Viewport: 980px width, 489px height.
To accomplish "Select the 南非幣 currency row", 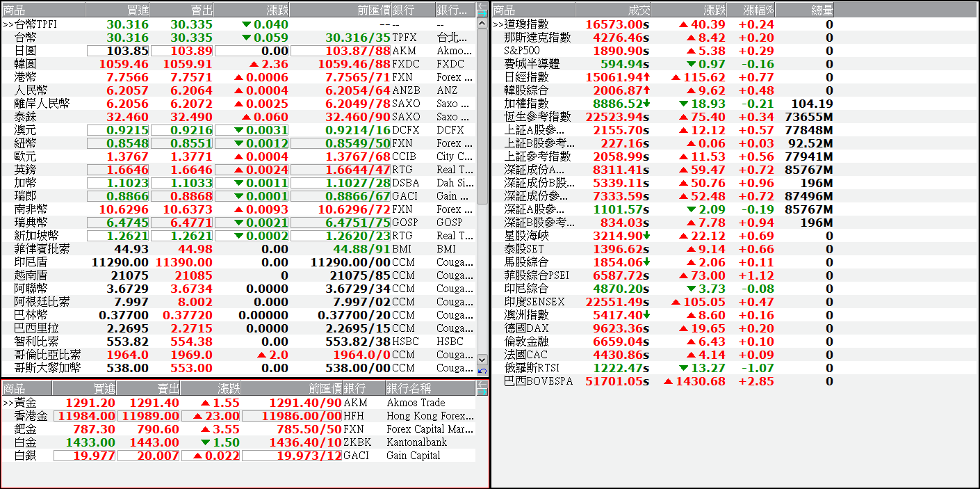I will click(239, 209).
